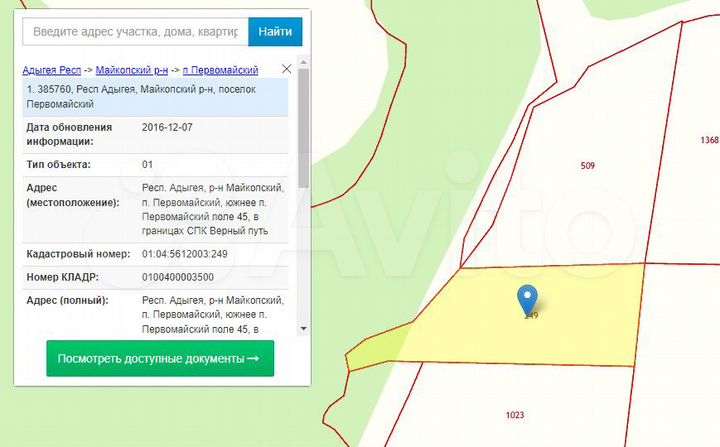Click the Адрес (полный) label
The image size is (720, 447).
point(67,300)
